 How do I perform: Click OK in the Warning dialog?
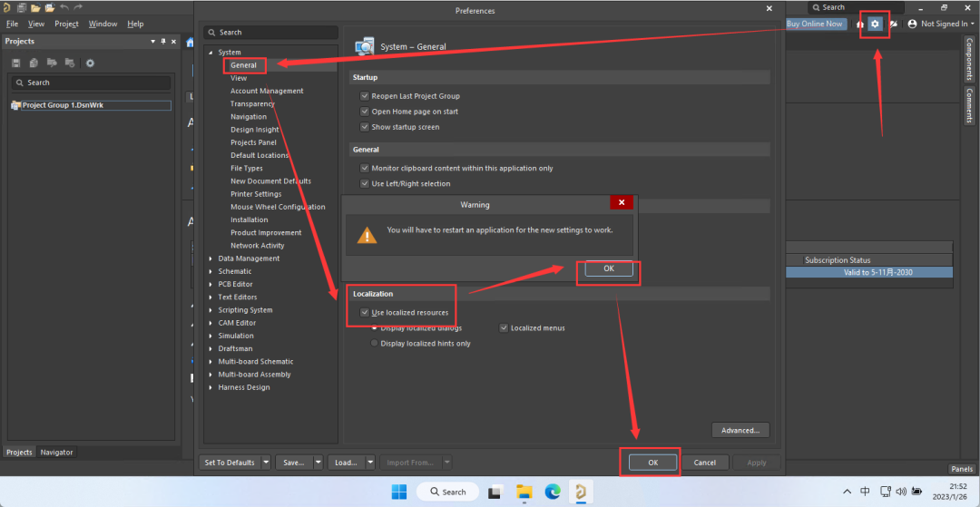(608, 269)
